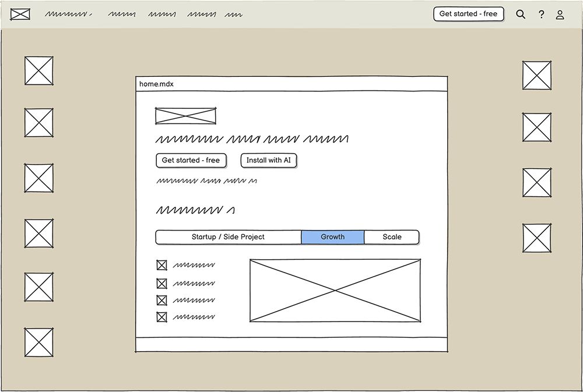Toggle the first checkbox in the feature list
583x392 pixels.
tap(161, 266)
